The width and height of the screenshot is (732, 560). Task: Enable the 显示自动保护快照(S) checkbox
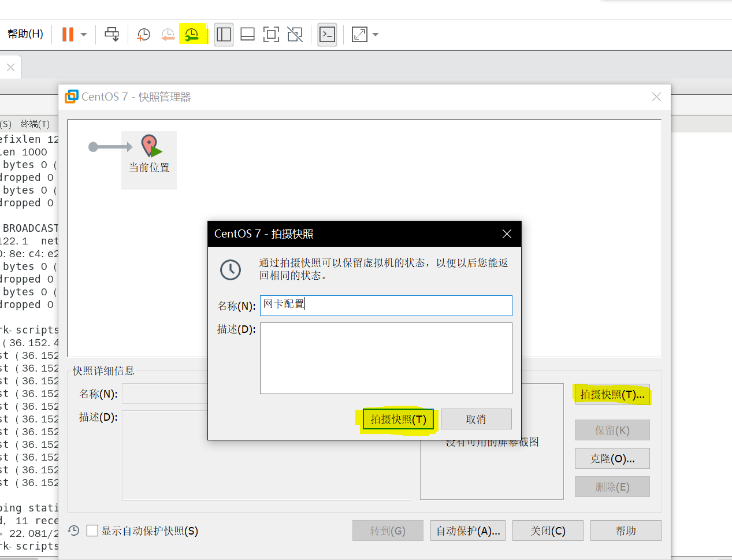click(x=92, y=531)
